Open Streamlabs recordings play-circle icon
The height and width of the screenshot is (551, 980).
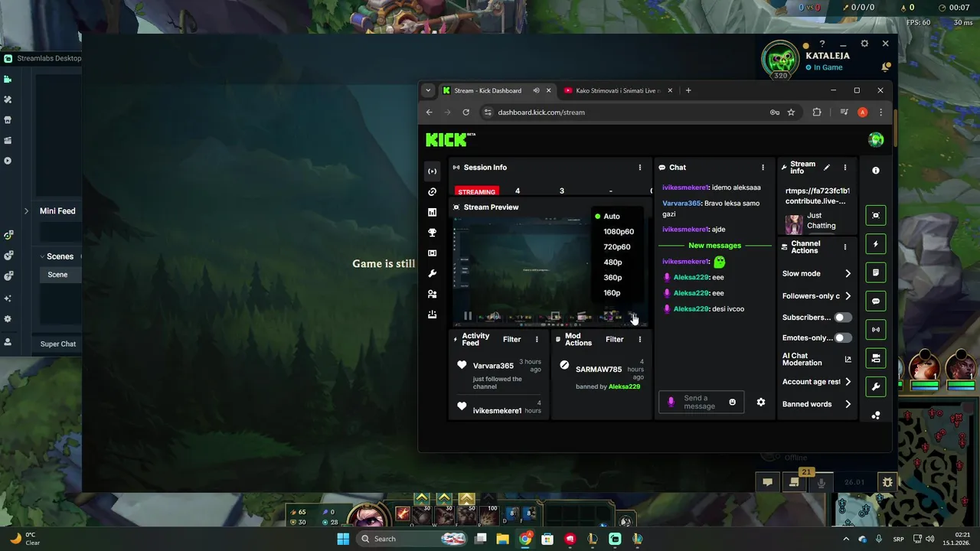[8, 161]
